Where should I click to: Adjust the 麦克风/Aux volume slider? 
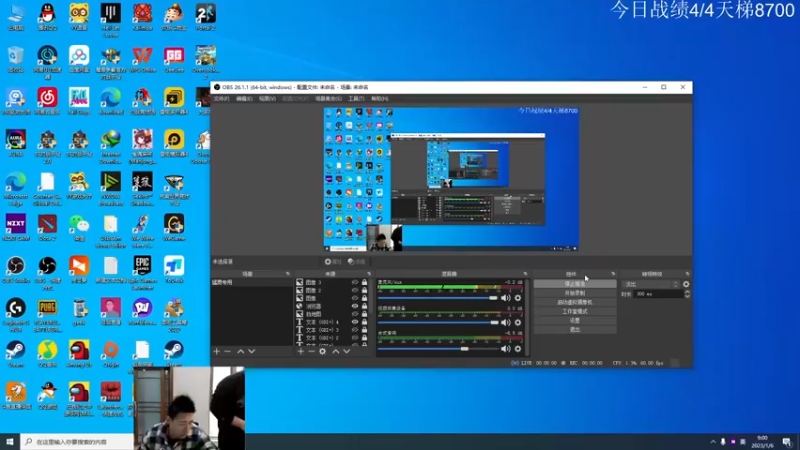tap(438, 298)
